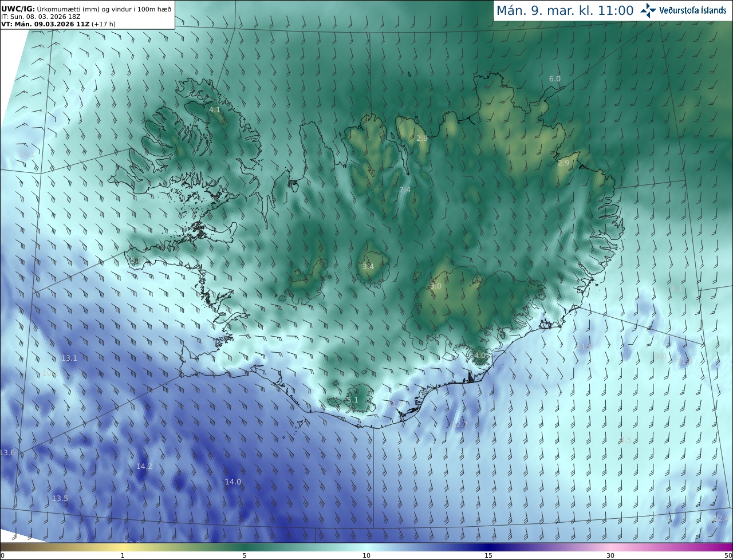Click the 5.8 value on the western peninsula
This screenshot has height=560, width=733.
pyautogui.click(x=135, y=261)
